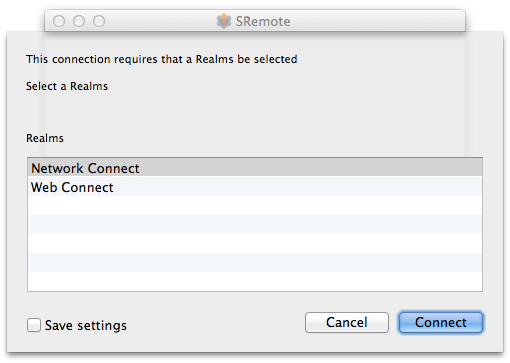Click the 'Select a Realms' heading
Image resolution: width=510 pixels, height=363 pixels.
67,86
